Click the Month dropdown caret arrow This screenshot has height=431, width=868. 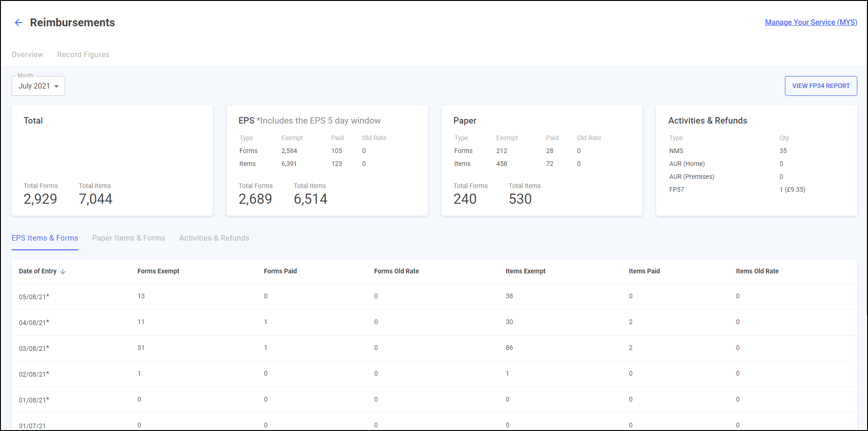pyautogui.click(x=56, y=86)
